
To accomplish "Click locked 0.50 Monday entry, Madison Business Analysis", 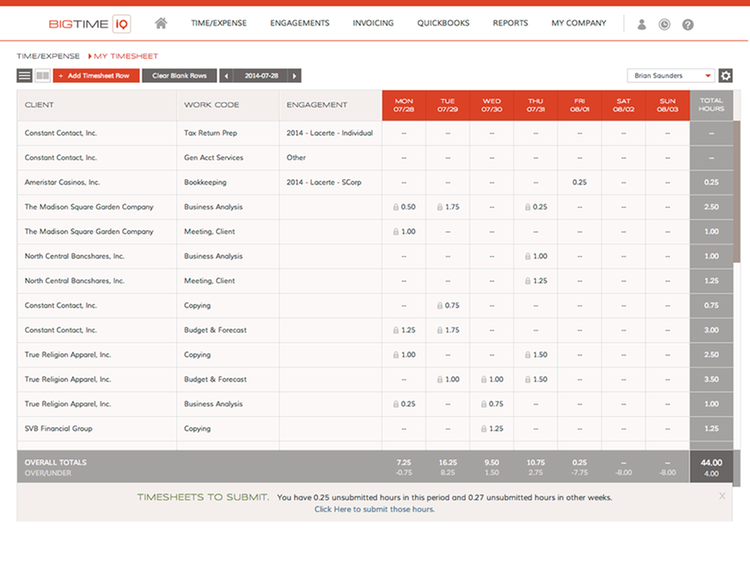I will pos(404,207).
